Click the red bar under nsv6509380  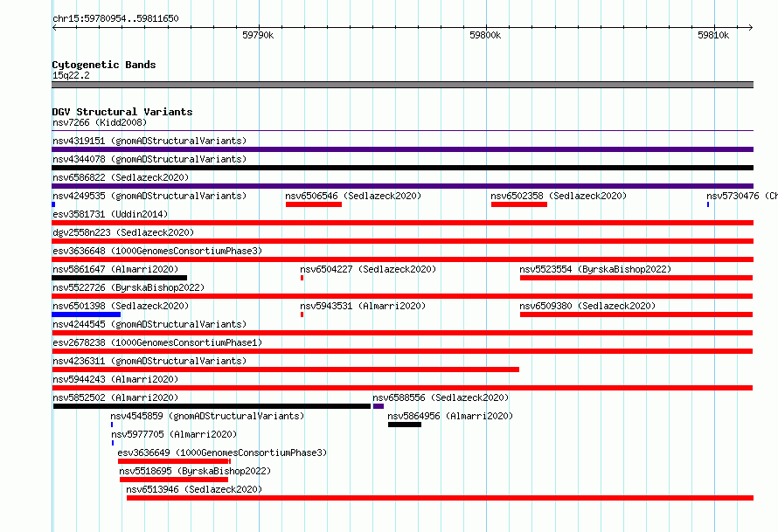point(636,314)
